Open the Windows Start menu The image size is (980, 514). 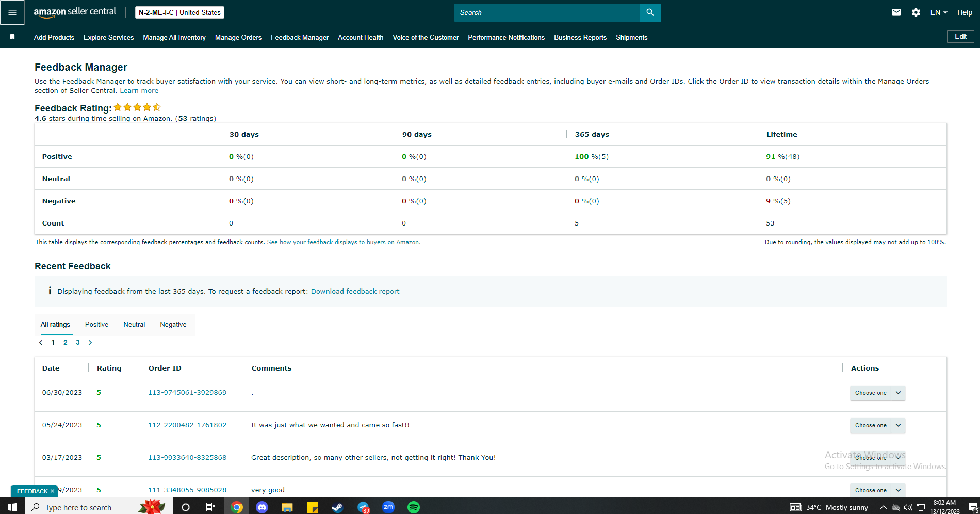click(x=12, y=507)
